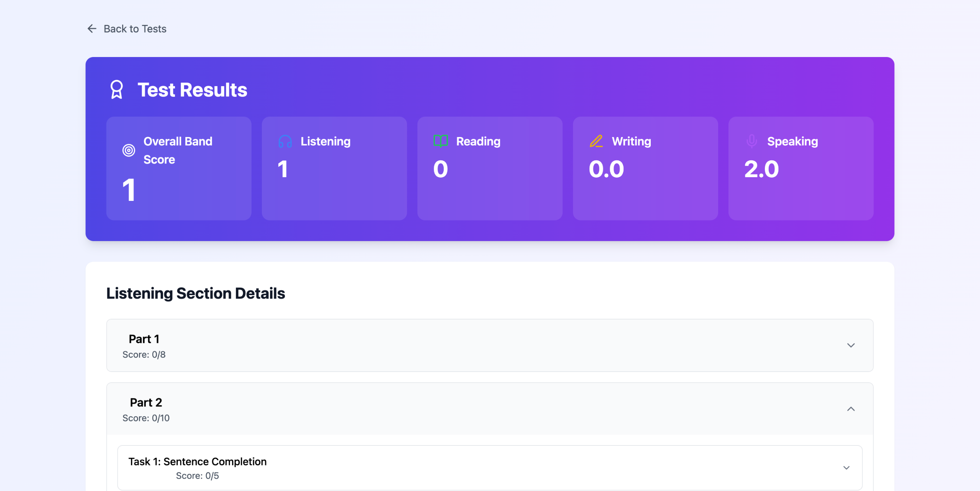This screenshot has width=980, height=491.
Task: Click the Part 1 title
Action: (144, 339)
